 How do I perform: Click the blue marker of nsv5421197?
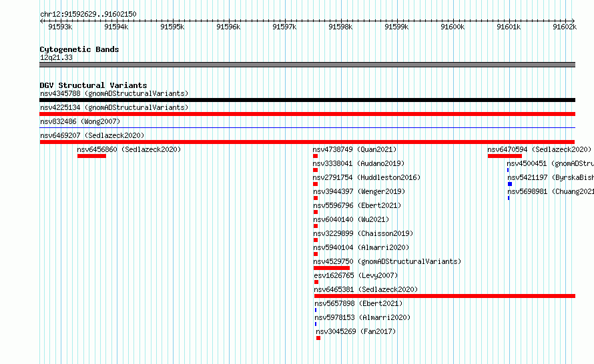(x=510, y=184)
